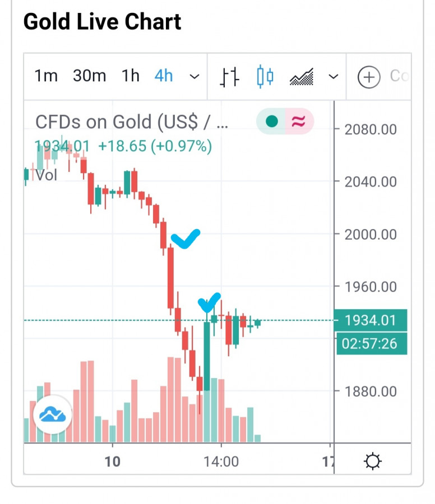Image resolution: width=435 pixels, height=504 pixels.
Task: Expand the chart style dropdown chevron
Action: 334,76
